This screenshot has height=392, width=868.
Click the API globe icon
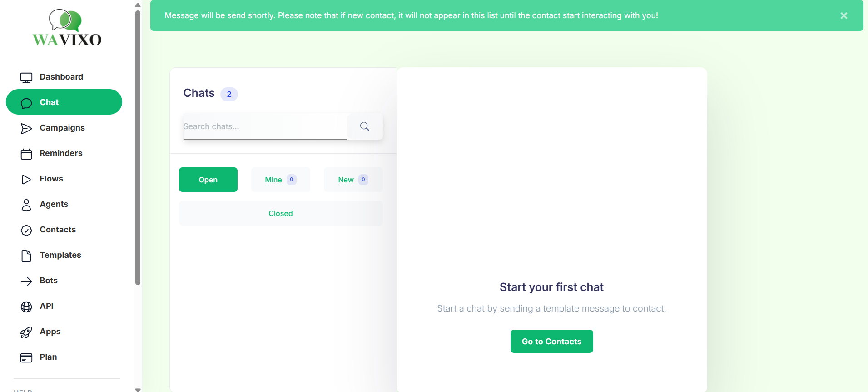pos(26,307)
